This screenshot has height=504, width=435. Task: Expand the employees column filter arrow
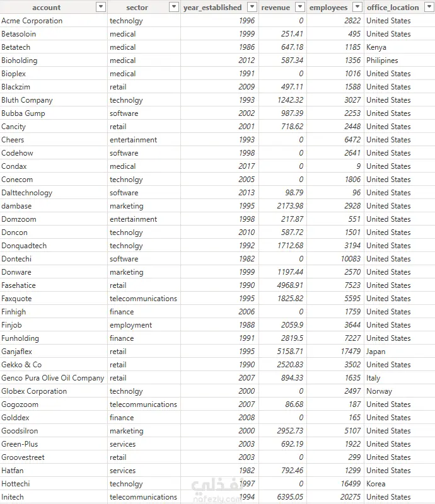coord(357,7)
